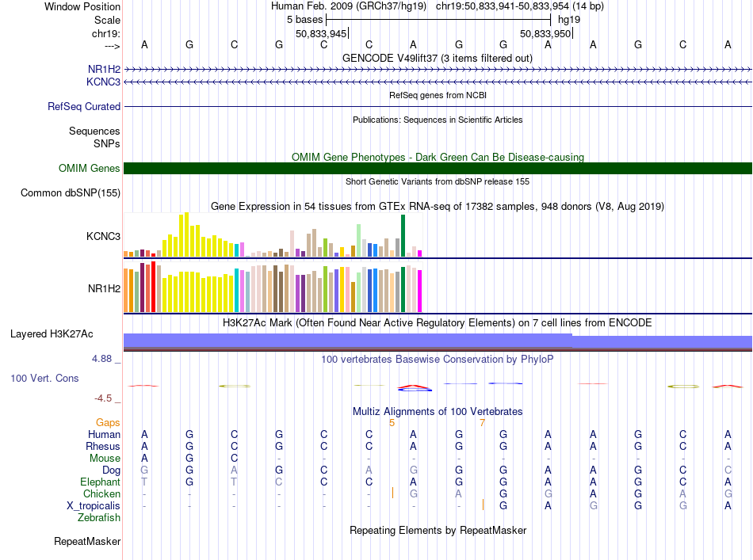
Task: Open the NR1H2 gene track label
Action: (104, 69)
